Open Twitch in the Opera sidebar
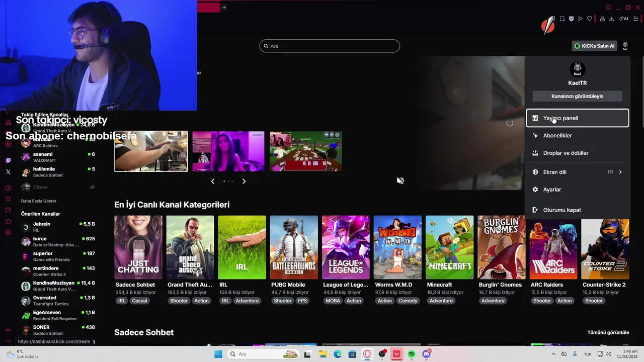 point(8,160)
